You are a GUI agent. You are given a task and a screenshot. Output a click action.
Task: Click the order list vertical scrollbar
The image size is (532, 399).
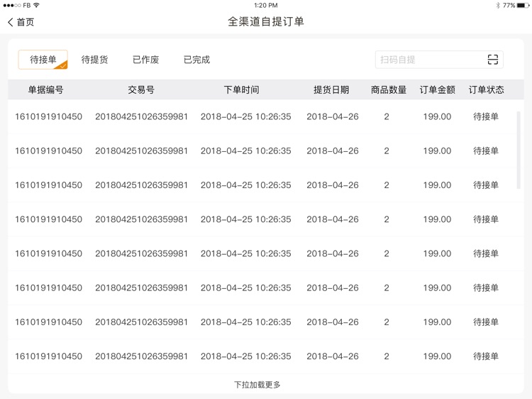tap(518, 150)
